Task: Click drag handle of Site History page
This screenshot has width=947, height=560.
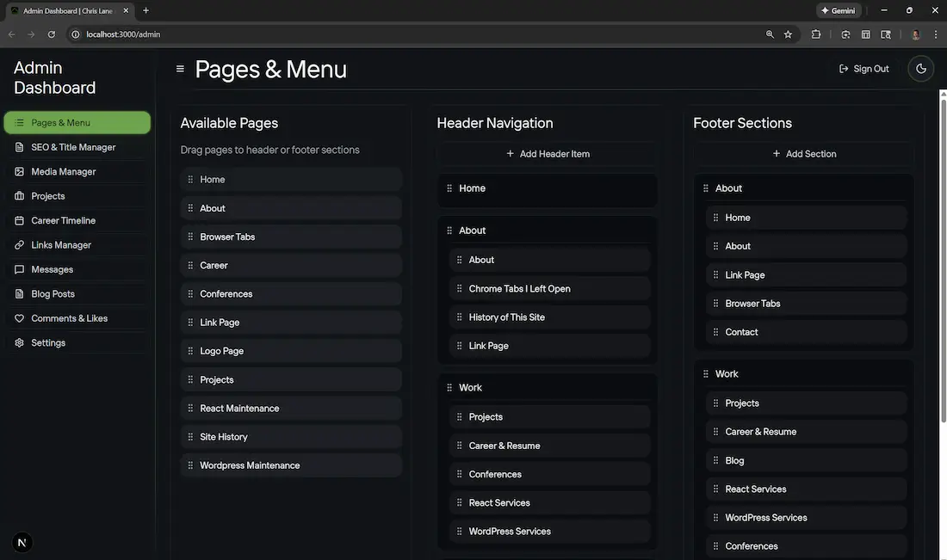Action: click(190, 437)
